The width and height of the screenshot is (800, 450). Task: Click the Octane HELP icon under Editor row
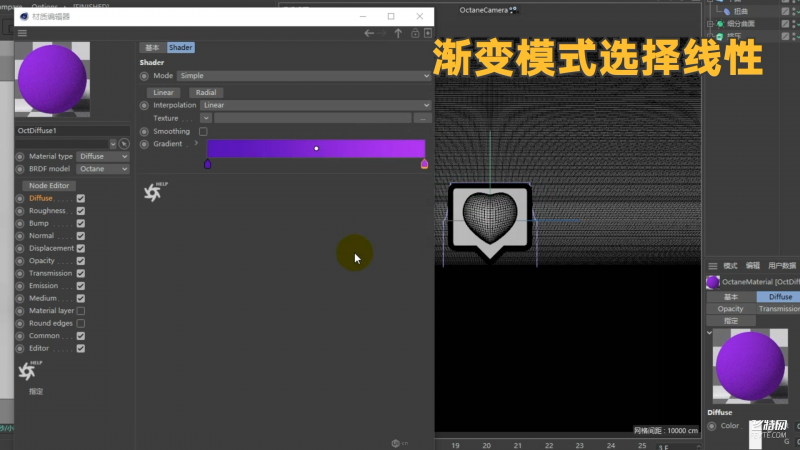point(30,370)
